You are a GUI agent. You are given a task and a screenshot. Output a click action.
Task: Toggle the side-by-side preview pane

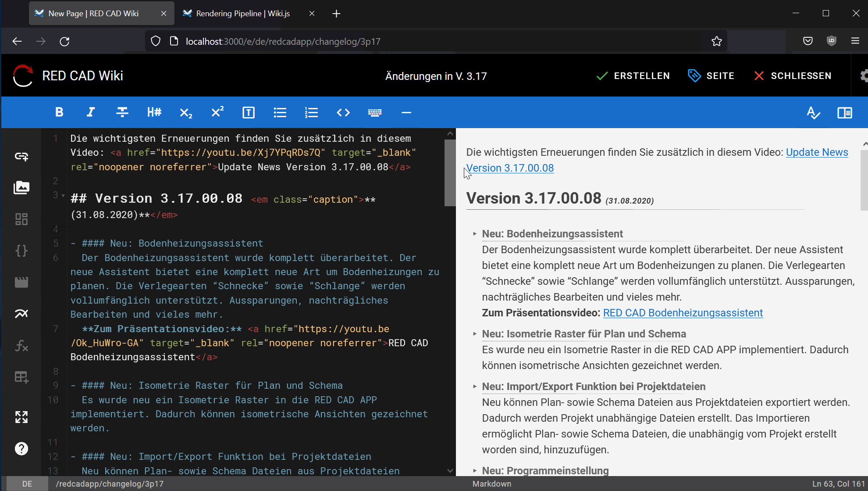tap(844, 113)
